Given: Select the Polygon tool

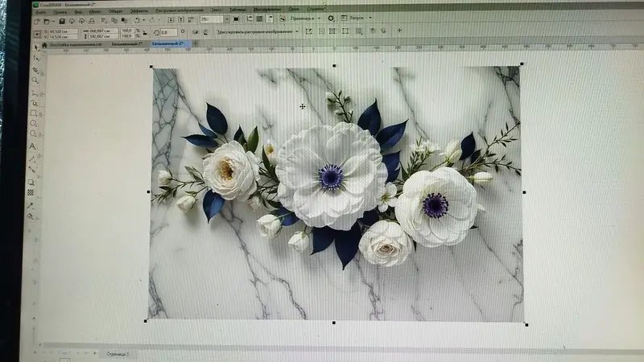Looking at the screenshot, I should tap(33, 134).
